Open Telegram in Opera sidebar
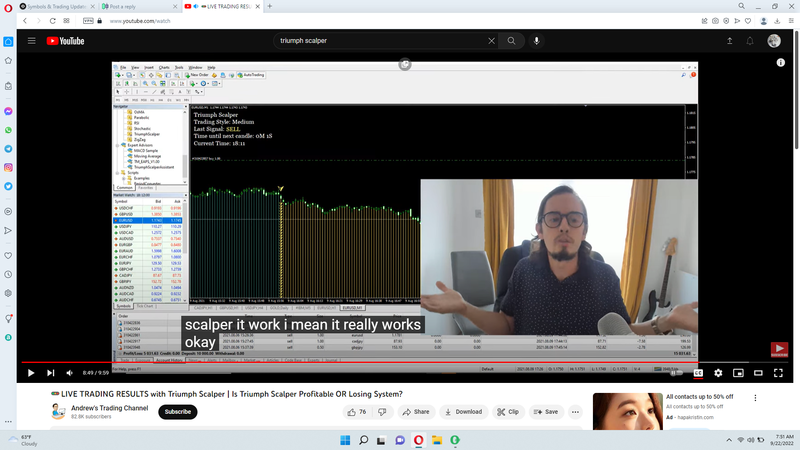 [x=8, y=149]
